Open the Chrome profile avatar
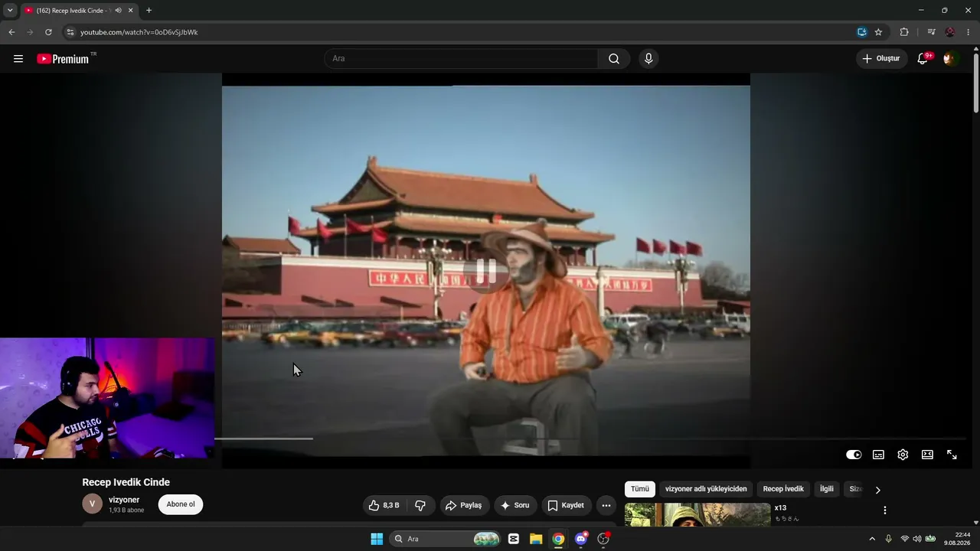The width and height of the screenshot is (980, 551). point(950,32)
